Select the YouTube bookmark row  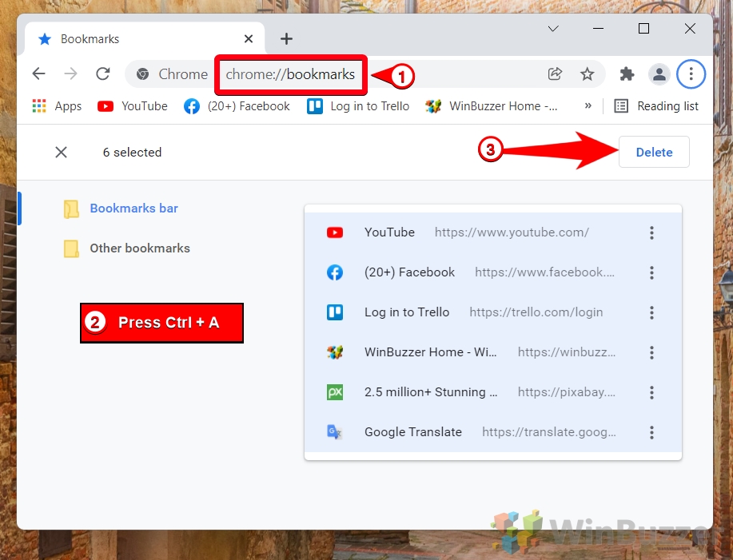pos(493,232)
